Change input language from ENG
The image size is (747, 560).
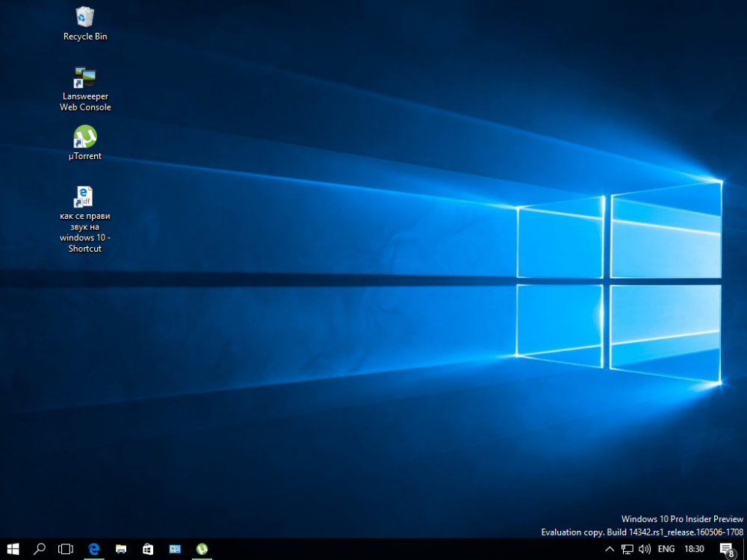pos(666,549)
